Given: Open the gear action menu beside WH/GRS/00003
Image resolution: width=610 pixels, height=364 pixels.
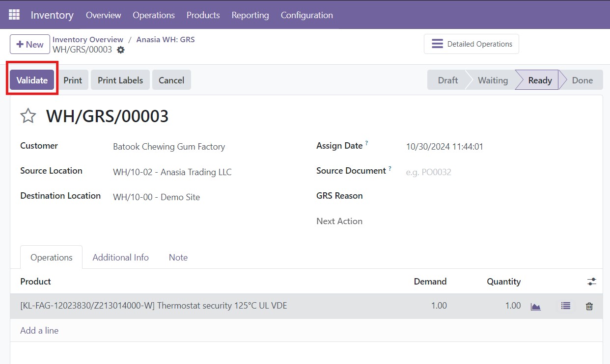Looking at the screenshot, I should click(120, 50).
